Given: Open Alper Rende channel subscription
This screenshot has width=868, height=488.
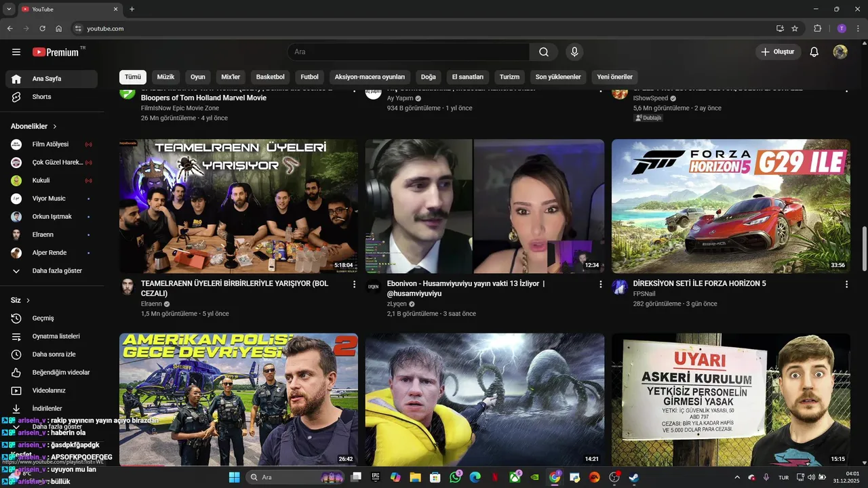Looking at the screenshot, I should [52, 253].
